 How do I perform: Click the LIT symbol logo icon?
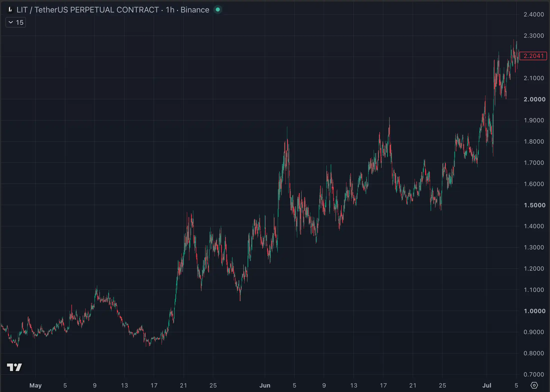pos(10,10)
